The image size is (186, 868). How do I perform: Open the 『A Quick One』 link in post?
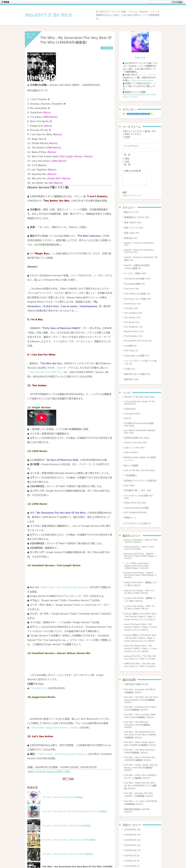click(x=51, y=306)
